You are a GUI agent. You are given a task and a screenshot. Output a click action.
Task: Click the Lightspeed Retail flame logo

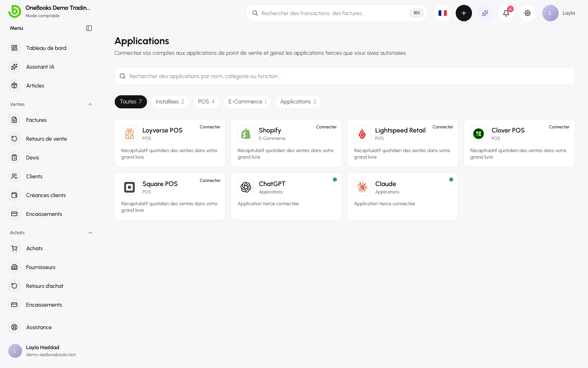pyautogui.click(x=362, y=134)
